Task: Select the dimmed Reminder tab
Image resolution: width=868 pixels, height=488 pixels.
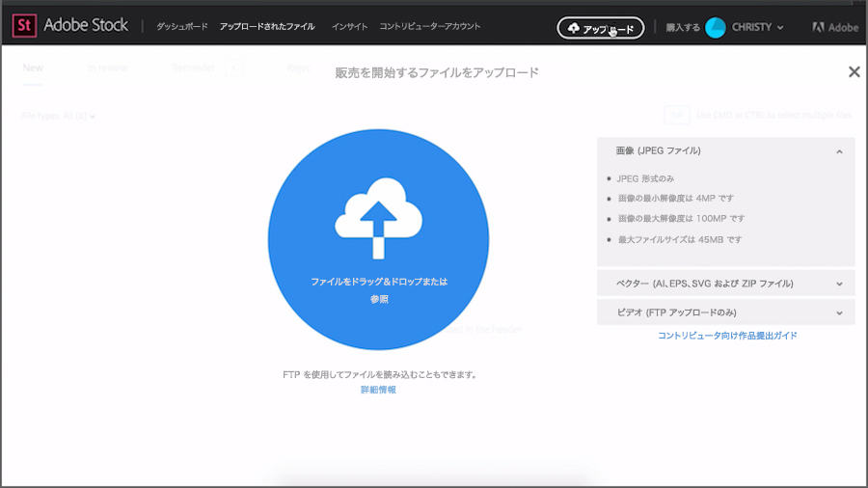Action: [x=193, y=68]
